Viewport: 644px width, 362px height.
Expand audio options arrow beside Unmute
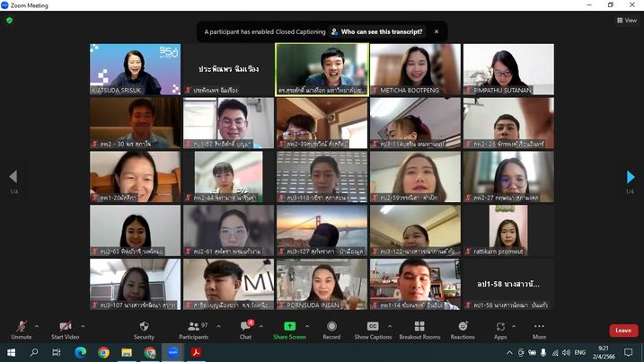[40, 325]
